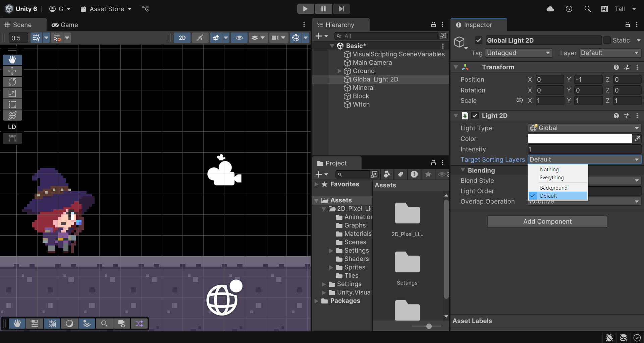The height and width of the screenshot is (343, 644).
Task: Click the white Color swatch field
Action: (580, 139)
